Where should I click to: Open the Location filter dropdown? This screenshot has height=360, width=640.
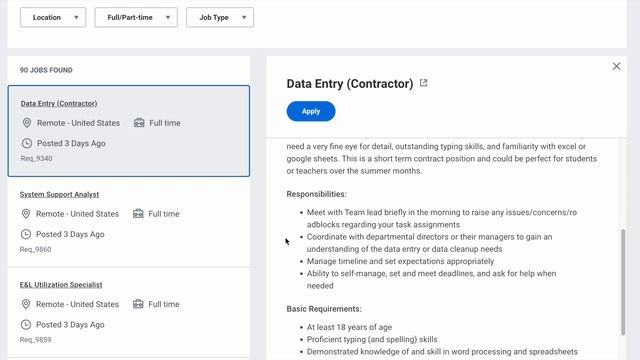click(x=53, y=18)
